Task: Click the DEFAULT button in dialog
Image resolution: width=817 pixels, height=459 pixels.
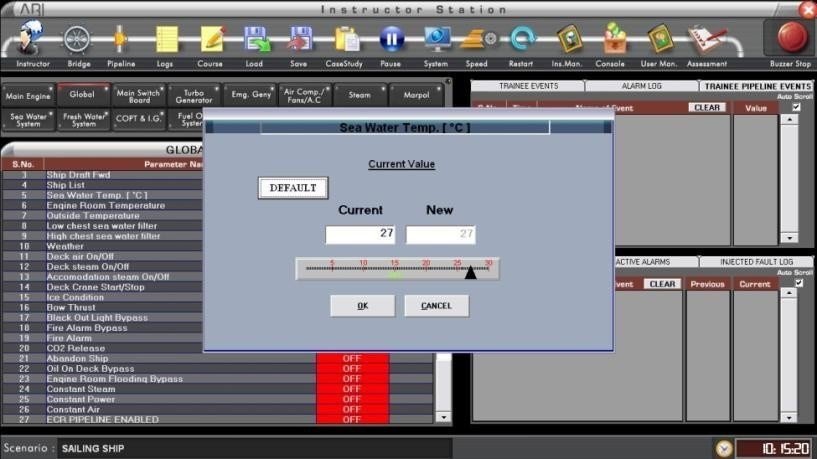Action: click(292, 188)
